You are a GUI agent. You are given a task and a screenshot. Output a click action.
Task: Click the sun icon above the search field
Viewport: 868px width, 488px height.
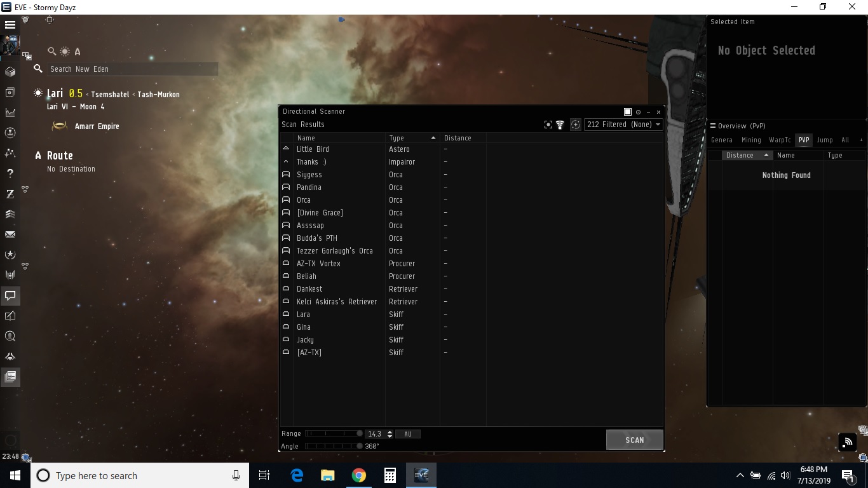click(65, 51)
